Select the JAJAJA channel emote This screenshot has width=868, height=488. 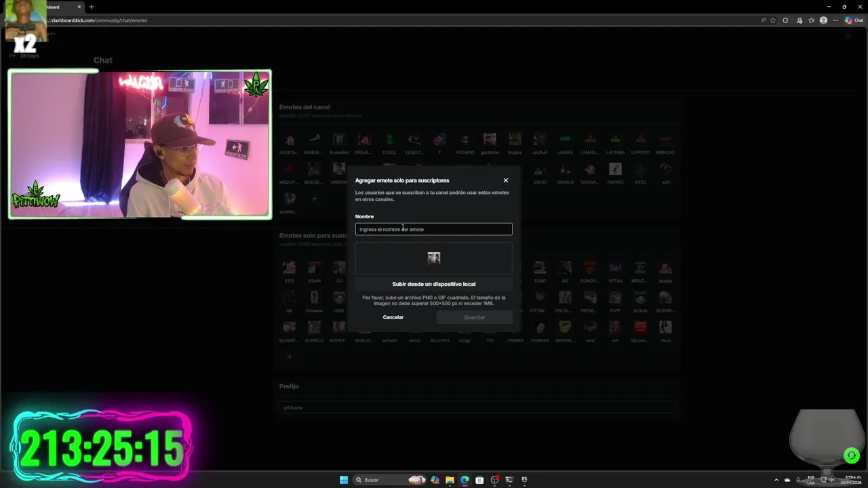coord(540,144)
